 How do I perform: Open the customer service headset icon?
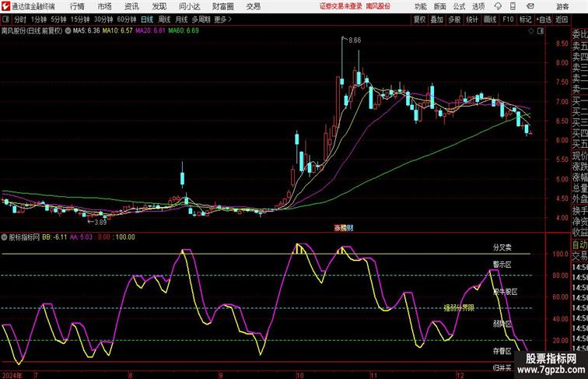[498, 6]
